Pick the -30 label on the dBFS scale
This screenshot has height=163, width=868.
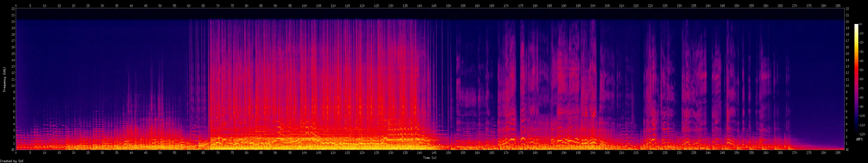point(861,52)
